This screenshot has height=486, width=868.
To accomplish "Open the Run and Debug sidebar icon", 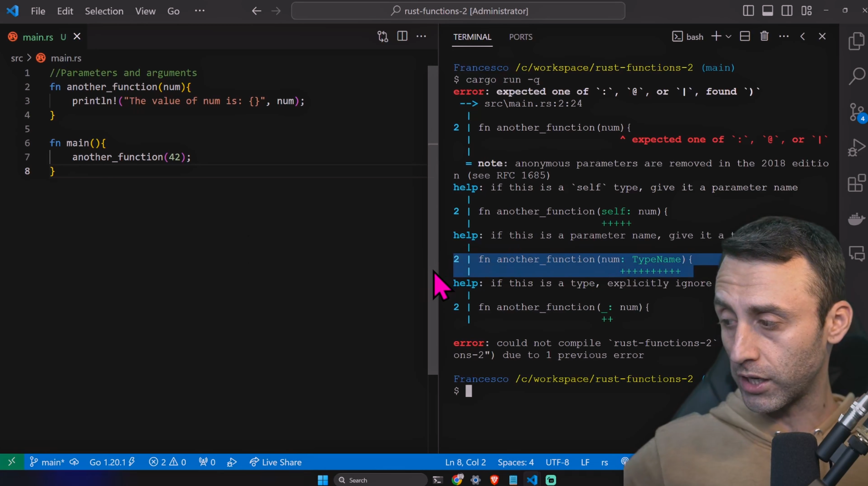I will [x=856, y=148].
